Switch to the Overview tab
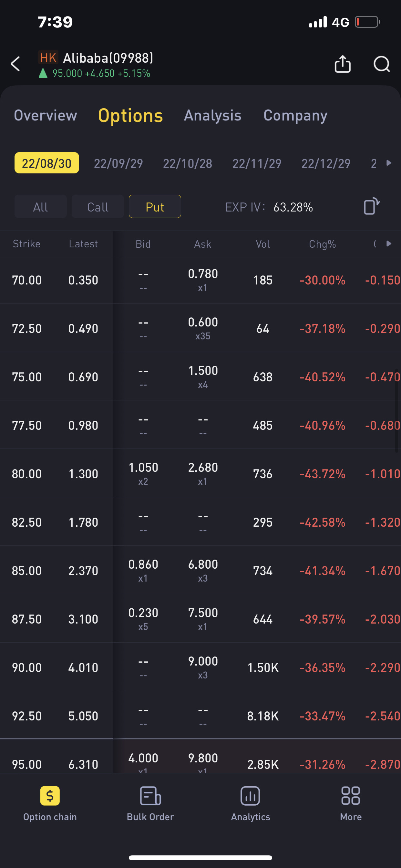The image size is (401, 868). (x=46, y=116)
